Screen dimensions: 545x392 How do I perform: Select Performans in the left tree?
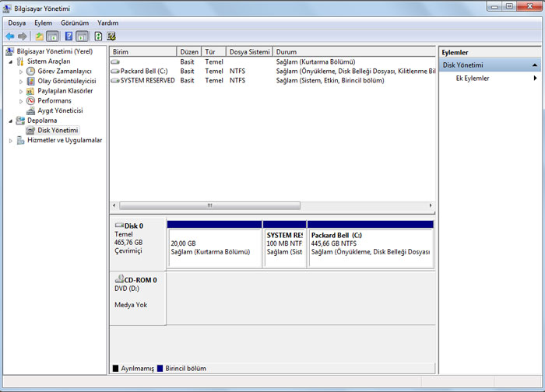coord(54,101)
